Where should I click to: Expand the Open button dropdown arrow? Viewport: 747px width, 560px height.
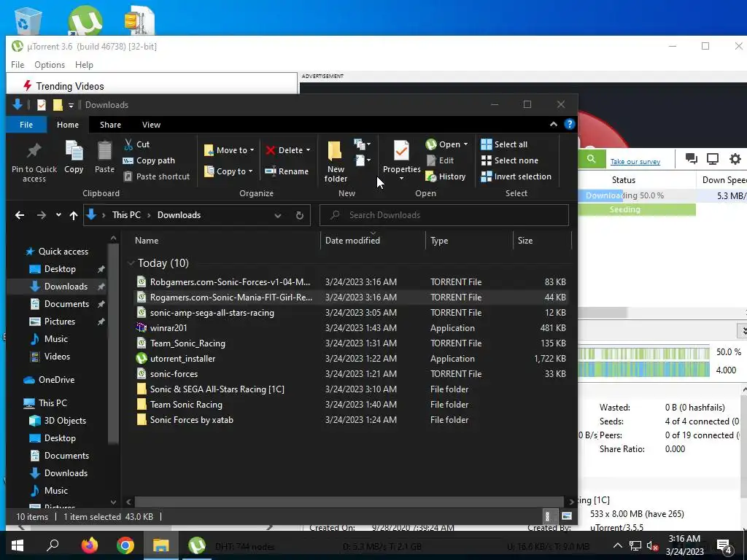(x=465, y=144)
